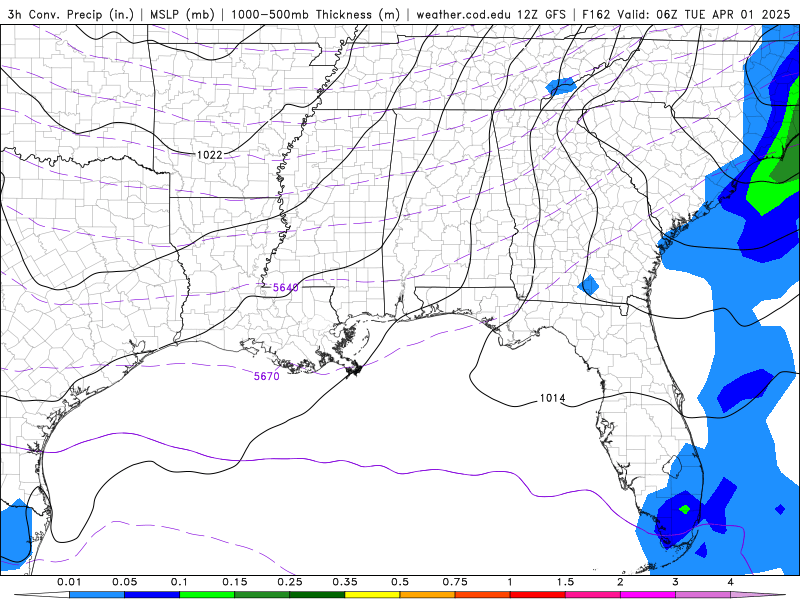Click the light blue 0.01 legend swatch
Image resolution: width=800 pixels, height=600 pixels.
(97, 595)
